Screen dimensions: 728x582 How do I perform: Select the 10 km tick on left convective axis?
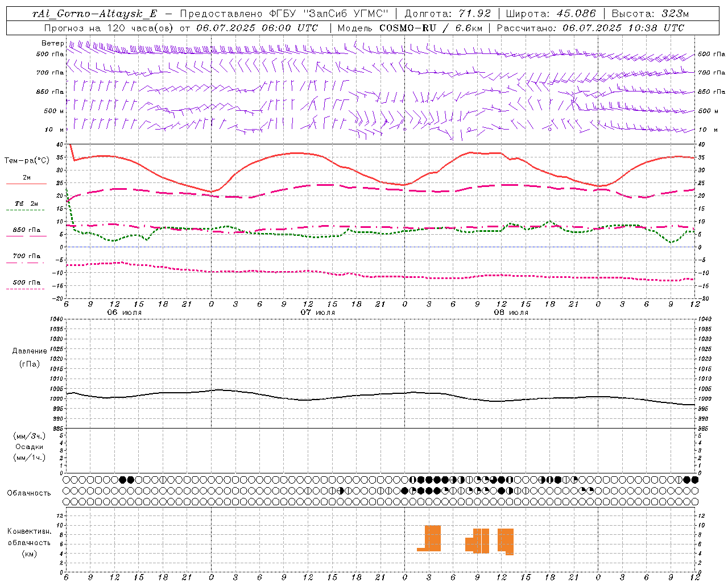(x=61, y=525)
